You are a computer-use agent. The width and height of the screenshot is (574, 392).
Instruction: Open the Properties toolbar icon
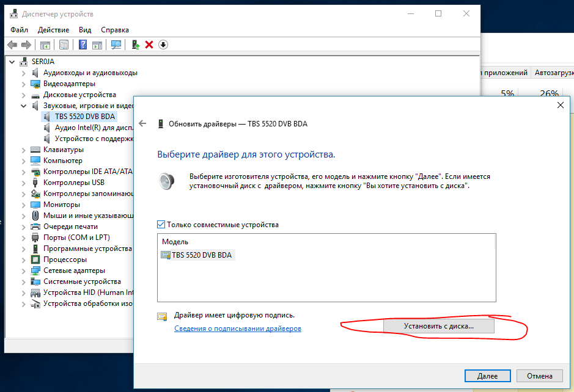(x=64, y=45)
